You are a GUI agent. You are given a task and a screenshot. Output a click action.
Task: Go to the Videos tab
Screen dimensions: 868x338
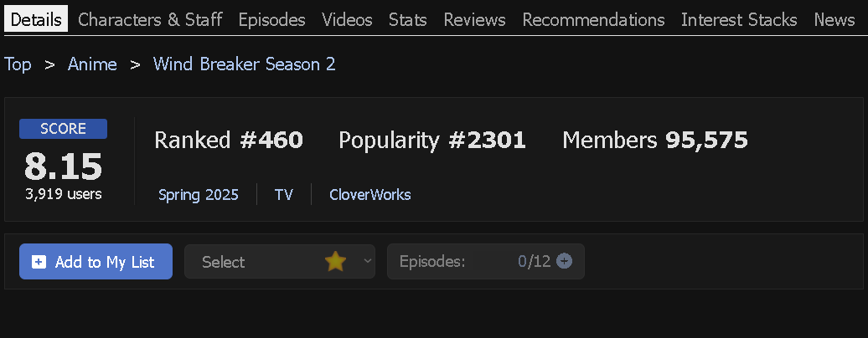click(x=347, y=20)
